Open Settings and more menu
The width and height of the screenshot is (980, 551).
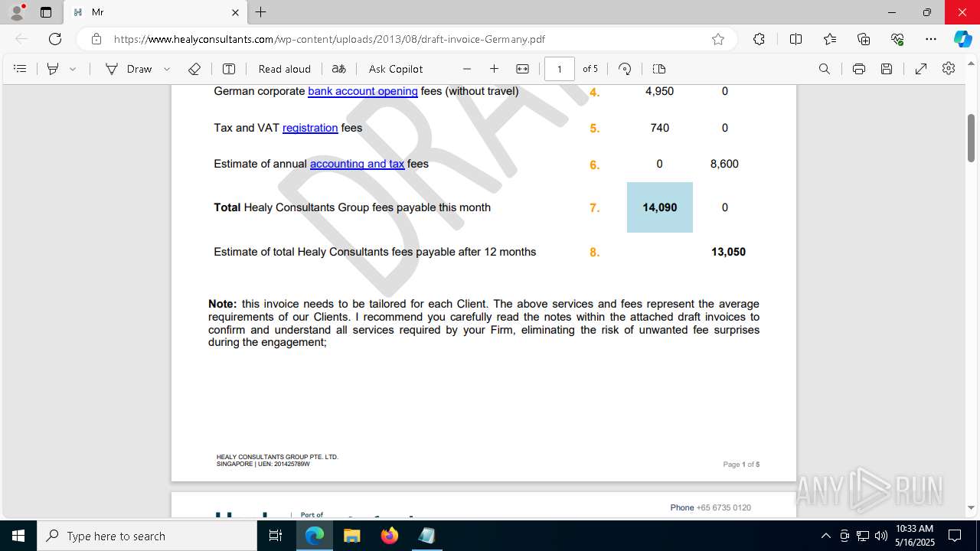click(931, 39)
